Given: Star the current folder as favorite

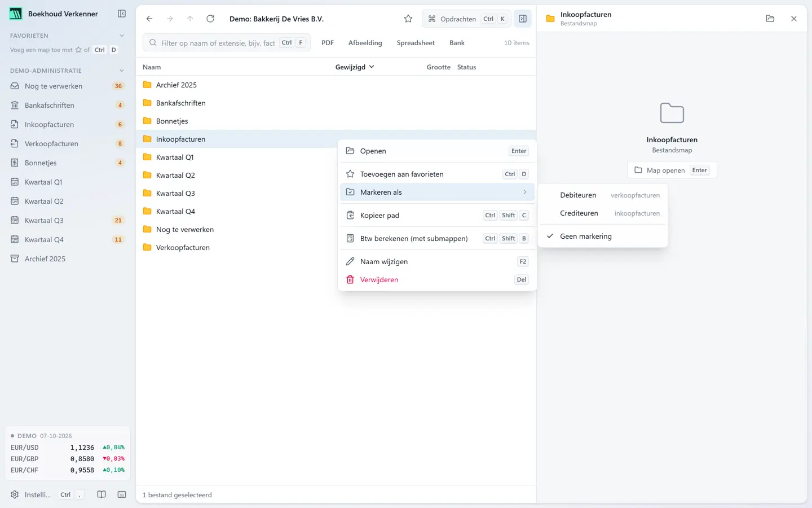Looking at the screenshot, I should (408, 19).
